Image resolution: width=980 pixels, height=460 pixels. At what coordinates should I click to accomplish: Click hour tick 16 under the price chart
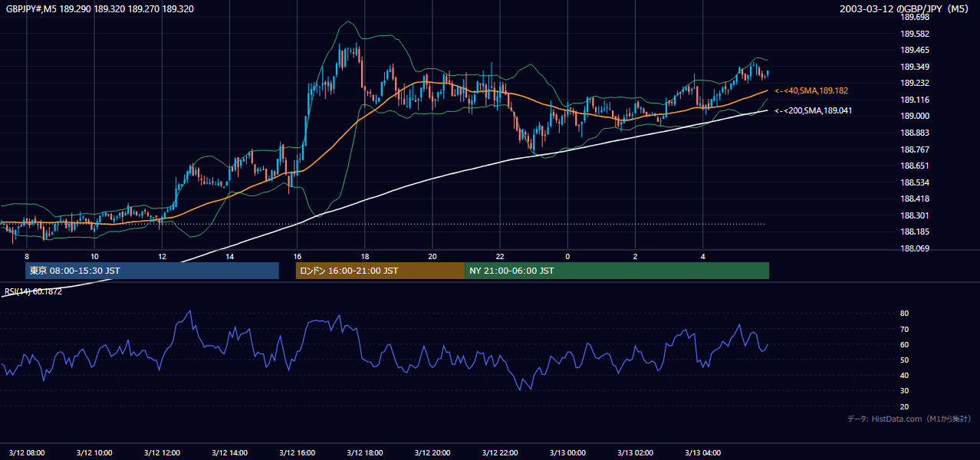point(297,256)
